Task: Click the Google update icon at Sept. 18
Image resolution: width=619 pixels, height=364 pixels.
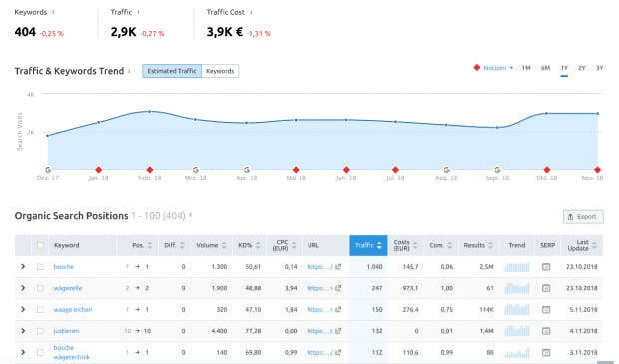Action: pyautogui.click(x=497, y=170)
